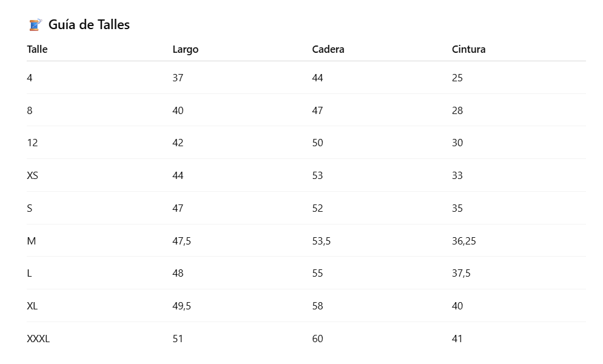Viewport: 603px width, 364px height.
Task: Select the 37,5 Cintura cell
Action: [x=461, y=273]
